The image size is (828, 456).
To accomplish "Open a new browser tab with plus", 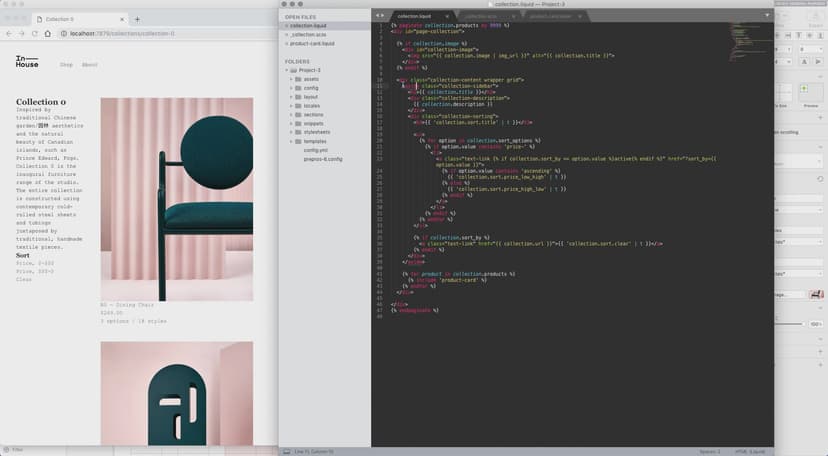I will tap(137, 19).
